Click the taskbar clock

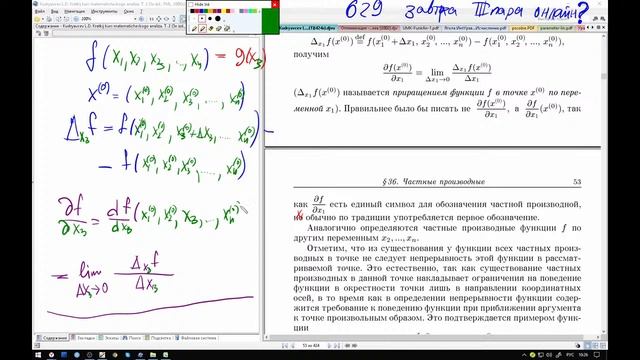(x=583, y=355)
